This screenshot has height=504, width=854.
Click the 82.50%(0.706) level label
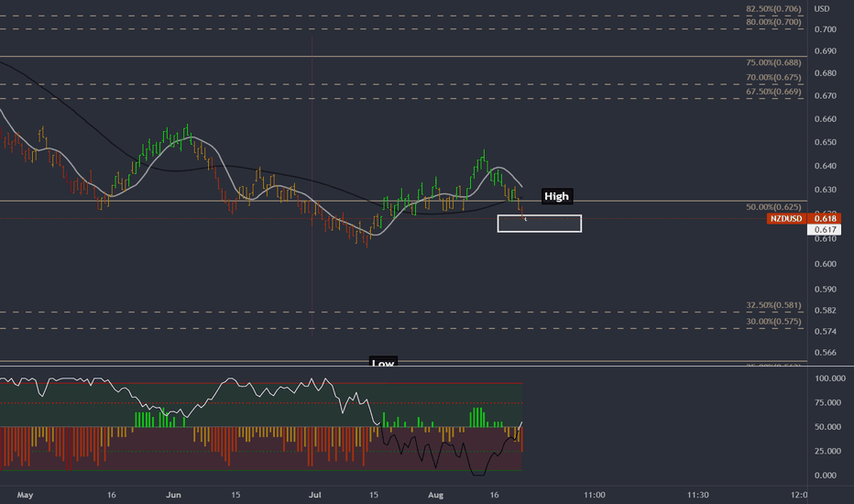(x=773, y=9)
